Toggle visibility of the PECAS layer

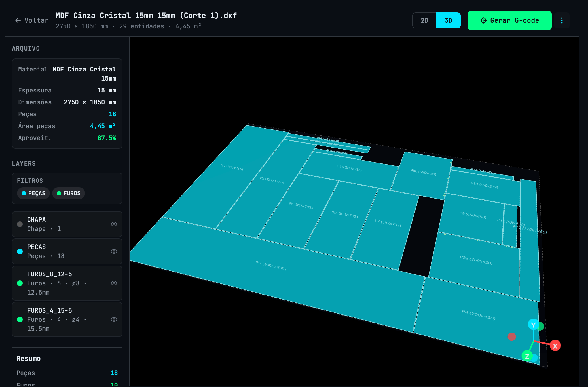pos(114,251)
